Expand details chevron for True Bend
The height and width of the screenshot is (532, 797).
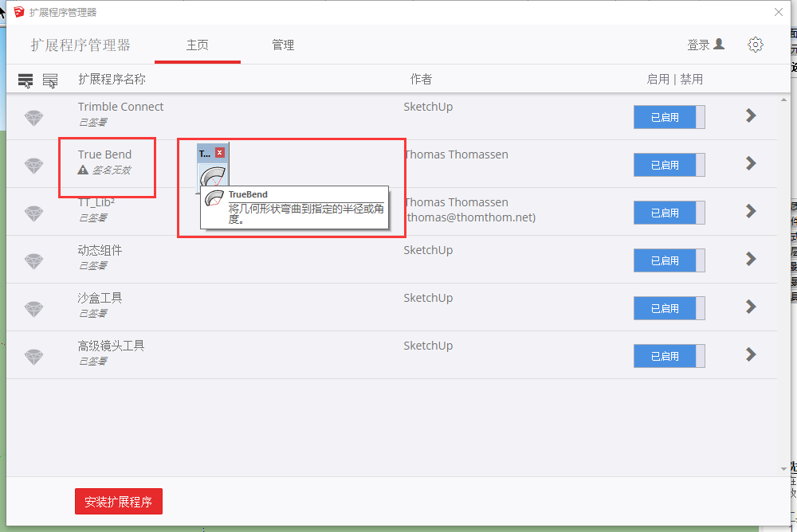point(751,163)
